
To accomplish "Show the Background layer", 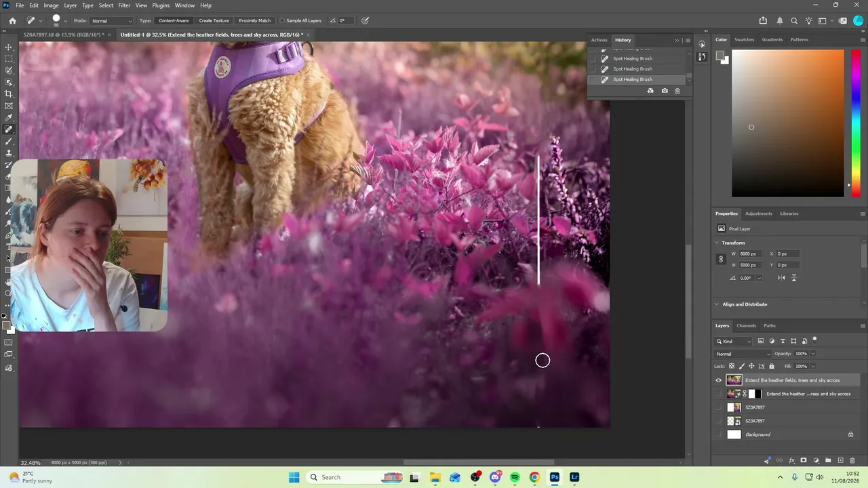I will pyautogui.click(x=719, y=434).
